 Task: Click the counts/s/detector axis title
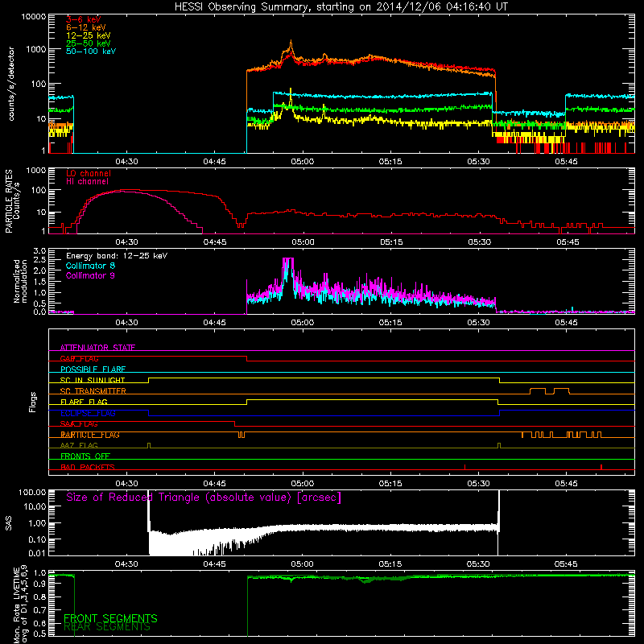coord(11,84)
